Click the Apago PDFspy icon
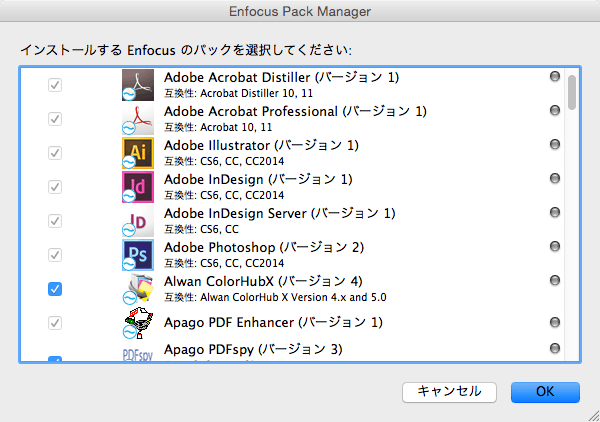The height and width of the screenshot is (422, 600). click(x=138, y=354)
